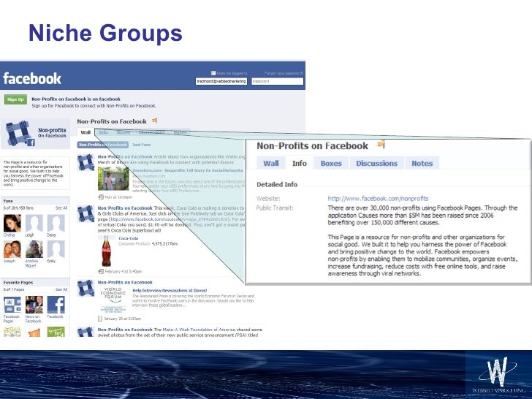This screenshot has width=532, height=399.
Task: Open the Make-A-Wish Foundation of America link
Action: coord(199,330)
